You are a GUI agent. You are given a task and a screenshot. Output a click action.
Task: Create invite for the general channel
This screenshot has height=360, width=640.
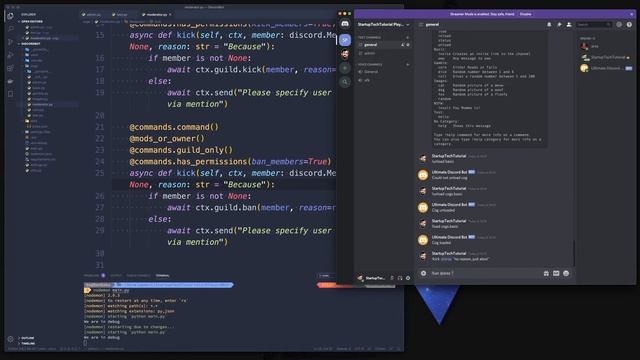coord(402,45)
